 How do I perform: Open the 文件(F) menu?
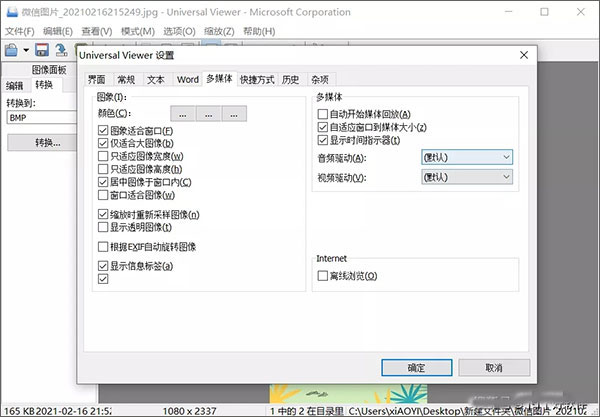(x=19, y=31)
